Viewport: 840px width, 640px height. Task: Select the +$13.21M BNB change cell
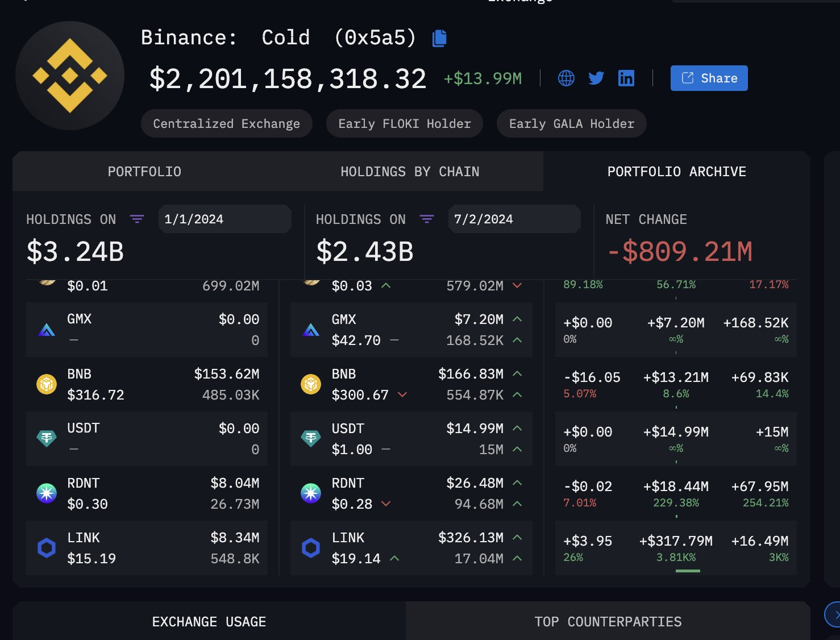point(676,377)
